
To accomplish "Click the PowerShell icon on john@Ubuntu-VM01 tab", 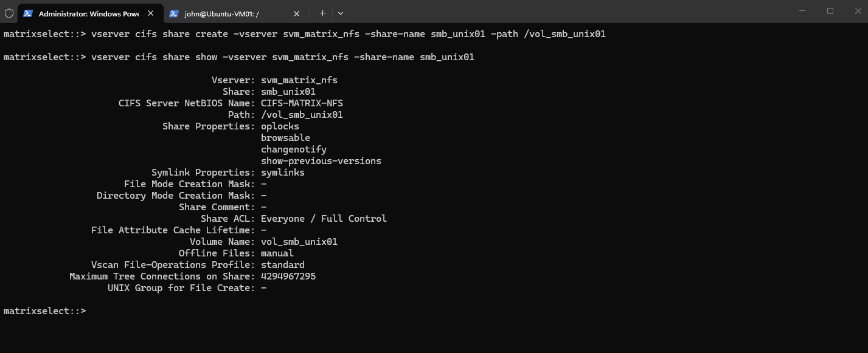I will coord(174,13).
